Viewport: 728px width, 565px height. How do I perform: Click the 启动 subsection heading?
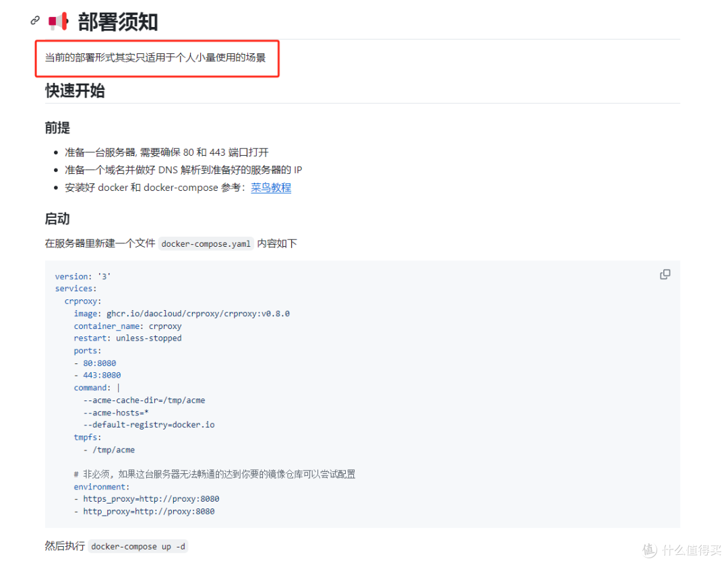pyautogui.click(x=57, y=218)
